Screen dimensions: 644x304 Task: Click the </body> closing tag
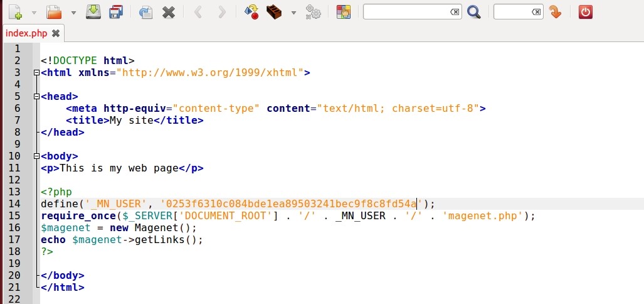pos(63,276)
